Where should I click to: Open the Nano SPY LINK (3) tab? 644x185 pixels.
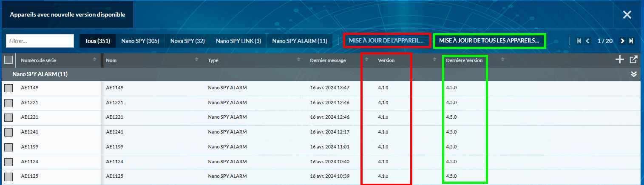(x=238, y=41)
